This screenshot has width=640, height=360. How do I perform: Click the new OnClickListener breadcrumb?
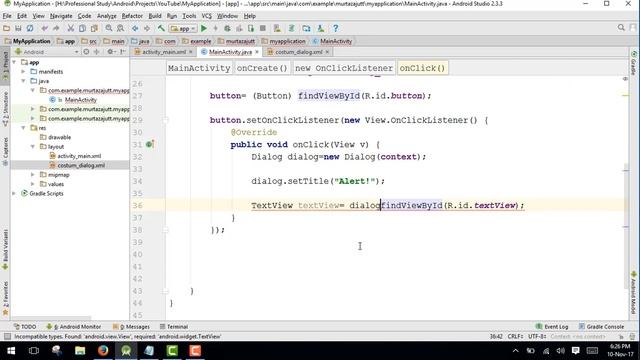(344, 68)
